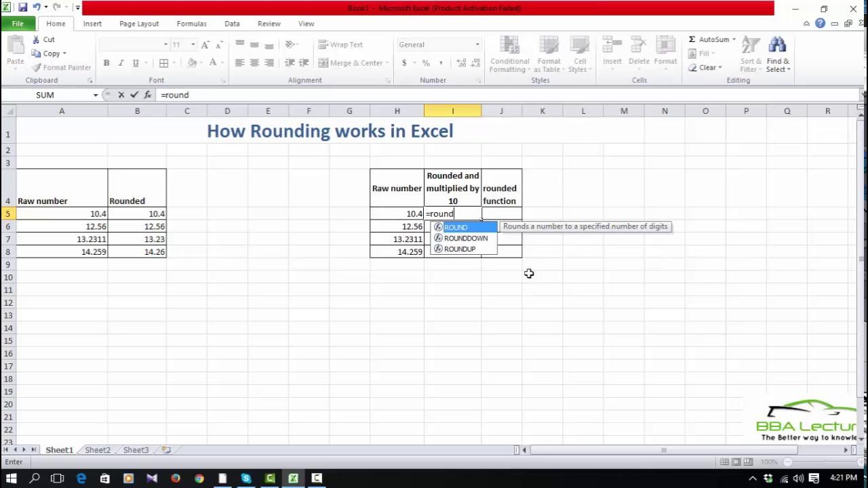Open the Review ribbon tab
868x488 pixels.
click(x=269, y=24)
